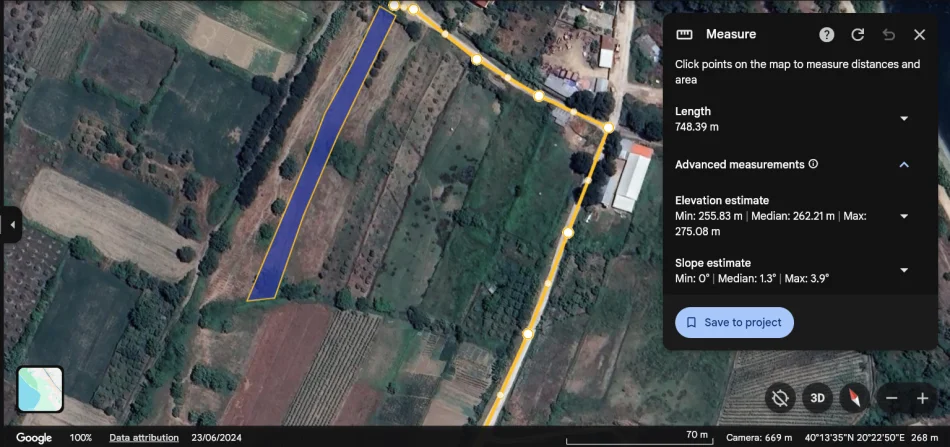
Task: Click Save to project button
Action: [x=734, y=322]
